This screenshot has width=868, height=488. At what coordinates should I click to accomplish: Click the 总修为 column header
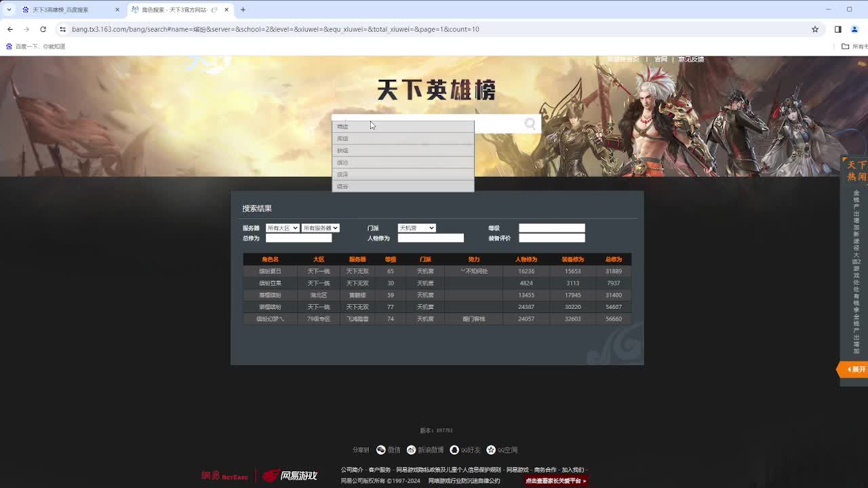614,260
